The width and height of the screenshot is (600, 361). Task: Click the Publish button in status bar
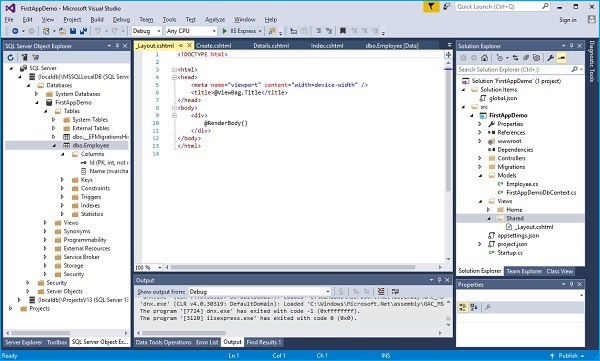pos(567,356)
